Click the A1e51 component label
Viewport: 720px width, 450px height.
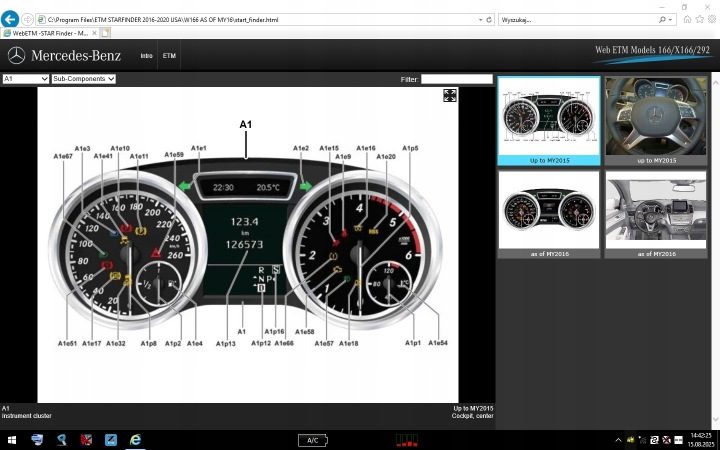coord(67,343)
